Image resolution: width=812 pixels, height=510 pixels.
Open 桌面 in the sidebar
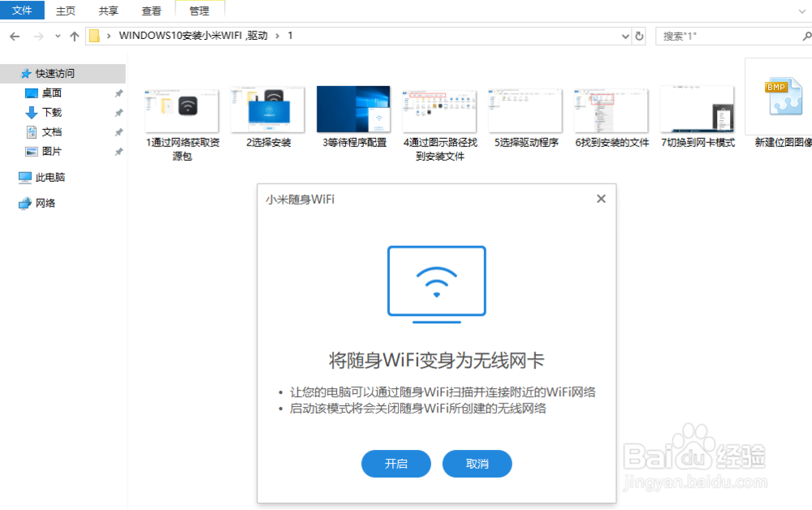tap(52, 93)
